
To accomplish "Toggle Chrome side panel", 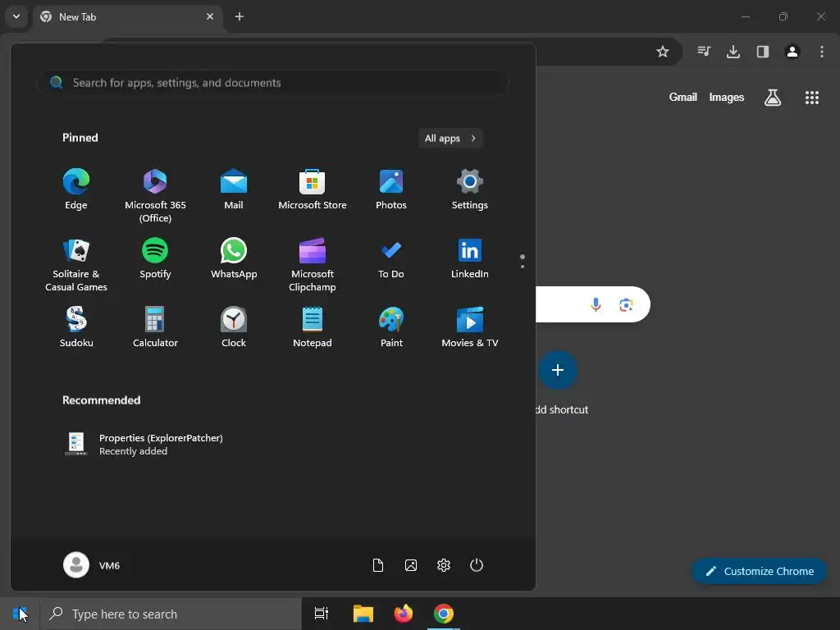I will coord(763,52).
